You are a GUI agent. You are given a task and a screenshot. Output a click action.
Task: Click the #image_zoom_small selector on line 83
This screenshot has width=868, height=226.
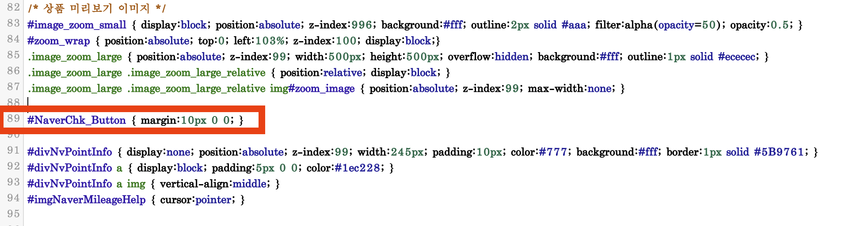click(x=77, y=25)
